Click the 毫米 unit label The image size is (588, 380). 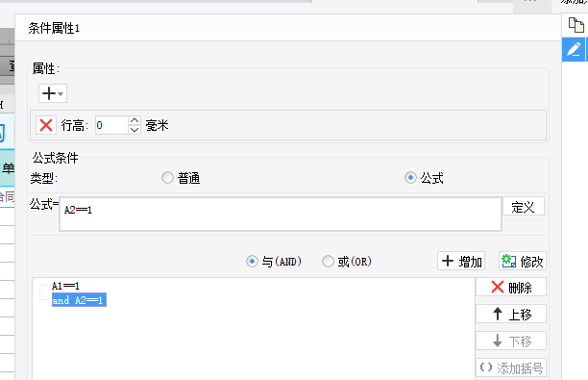click(x=158, y=125)
